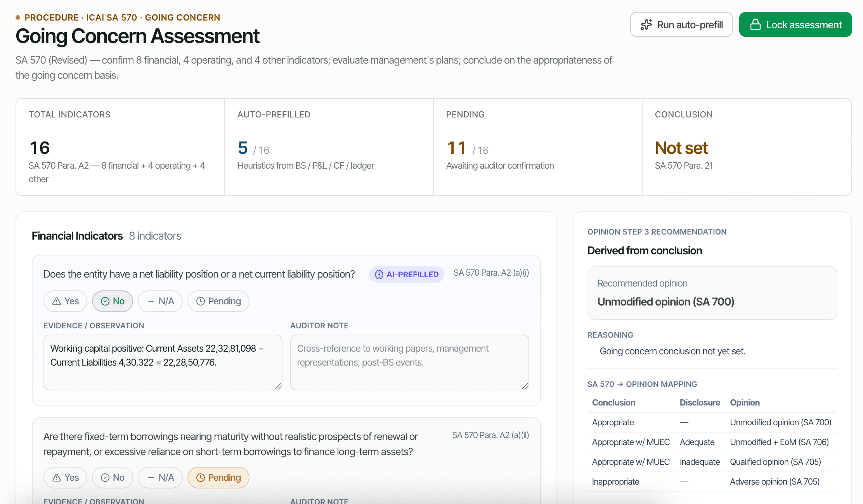Set fixed-term borrowings question to Pending

tap(218, 478)
